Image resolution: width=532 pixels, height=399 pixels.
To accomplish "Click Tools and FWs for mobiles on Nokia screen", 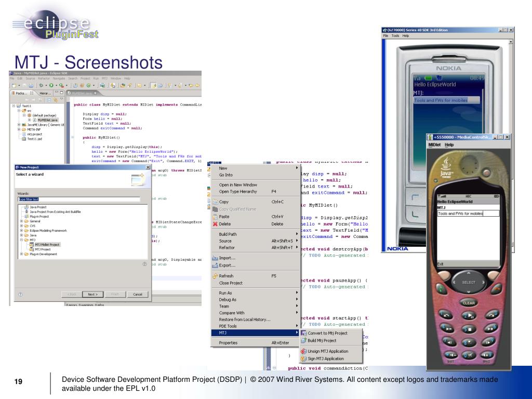I will pyautogui.click(x=446, y=100).
